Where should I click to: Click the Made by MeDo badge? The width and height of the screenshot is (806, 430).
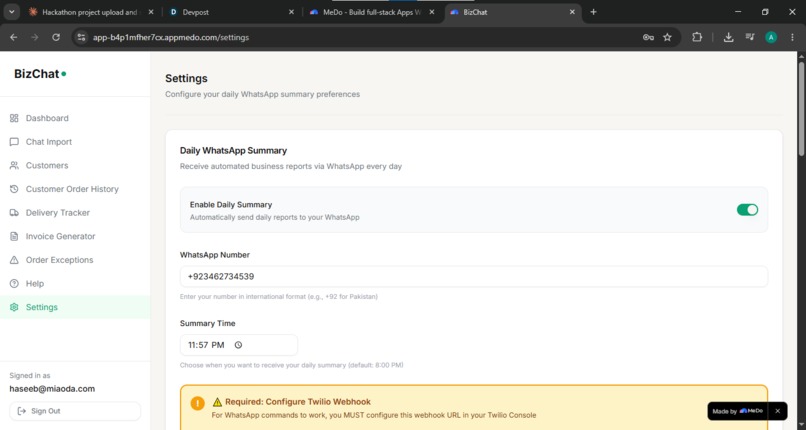738,411
